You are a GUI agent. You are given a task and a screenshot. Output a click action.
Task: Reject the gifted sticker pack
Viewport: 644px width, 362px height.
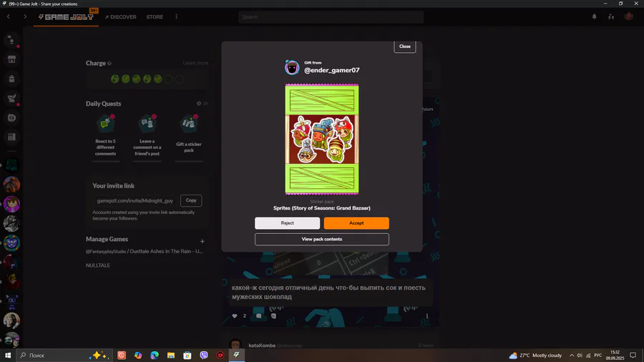coord(287,223)
